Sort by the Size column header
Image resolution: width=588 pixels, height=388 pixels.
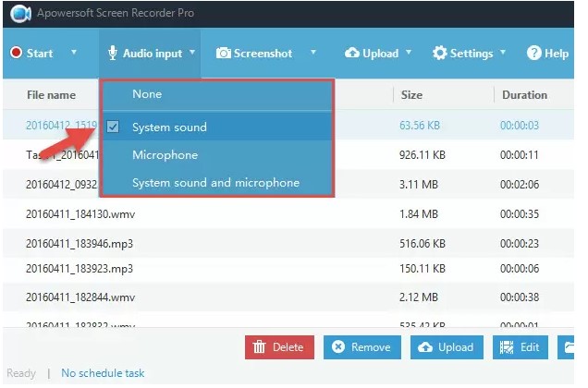click(x=411, y=95)
